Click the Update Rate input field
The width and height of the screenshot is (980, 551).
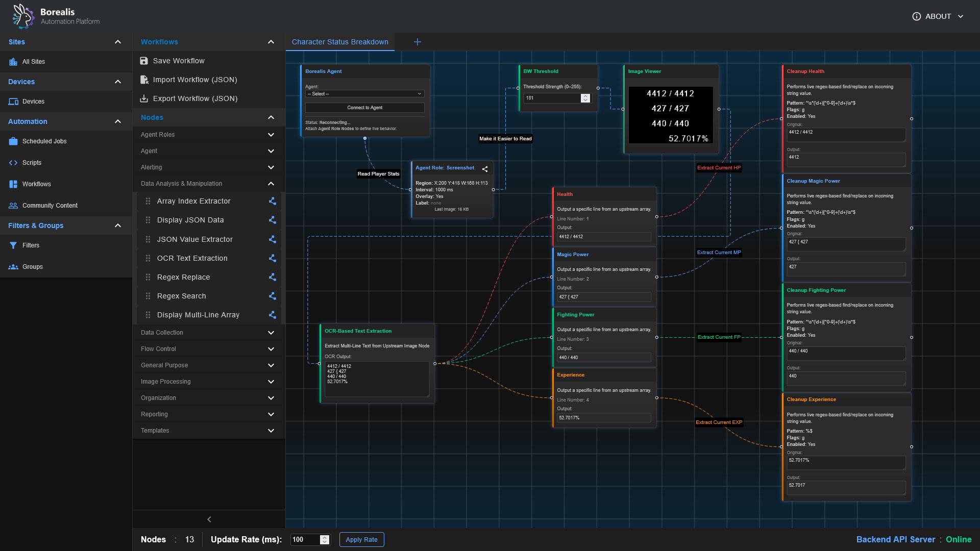click(x=306, y=539)
